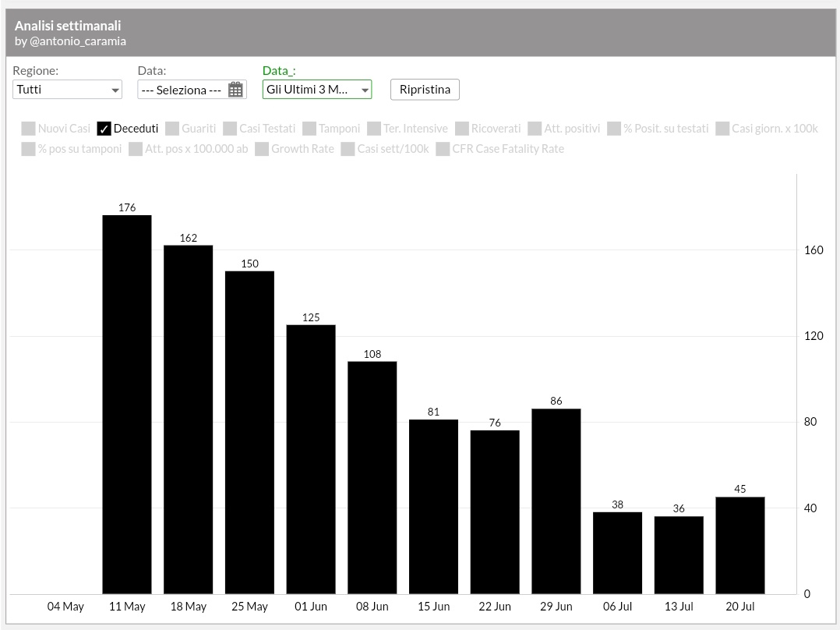
Task: Enable the Nuovi Casi checkbox
Action: coord(28,129)
